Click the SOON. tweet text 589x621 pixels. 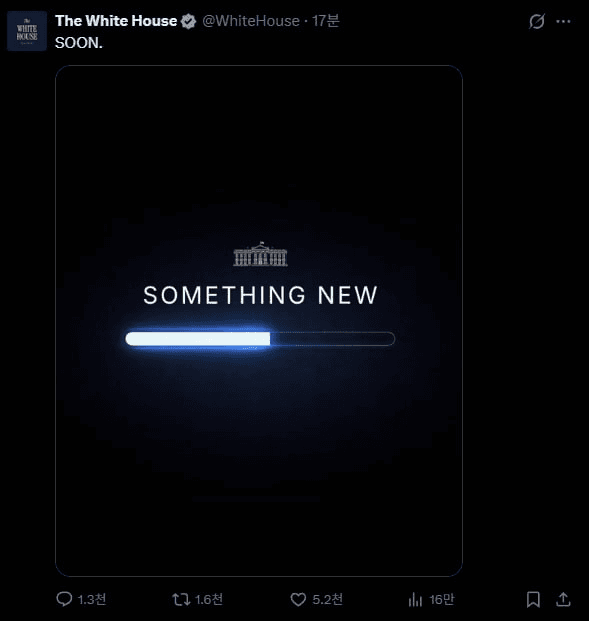click(79, 43)
